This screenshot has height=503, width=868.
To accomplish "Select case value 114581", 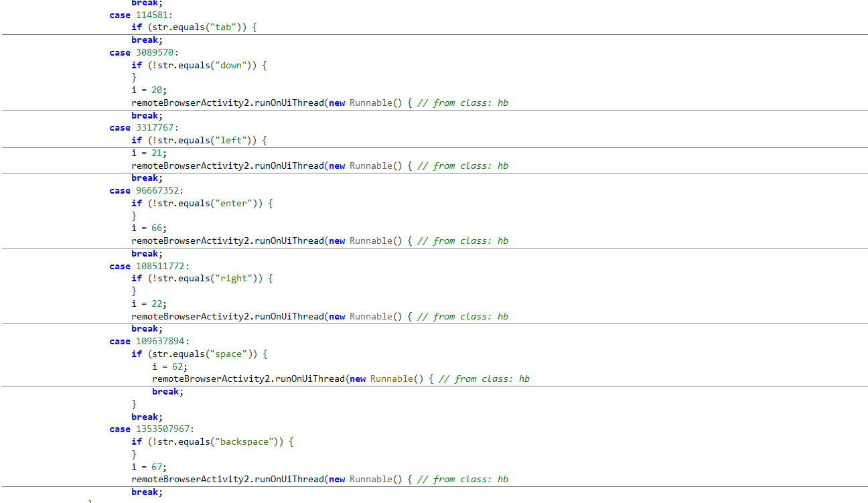I will (151, 15).
